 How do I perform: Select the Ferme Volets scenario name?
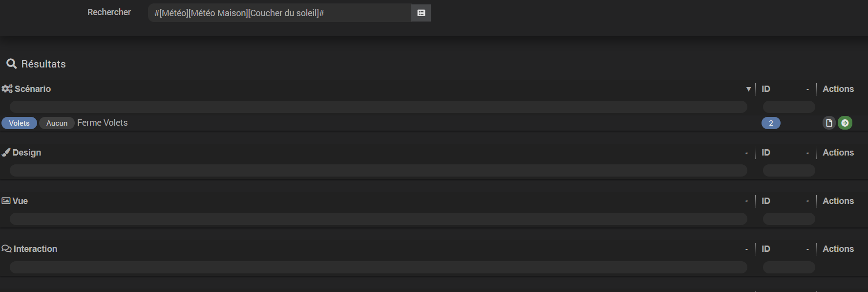coord(103,123)
